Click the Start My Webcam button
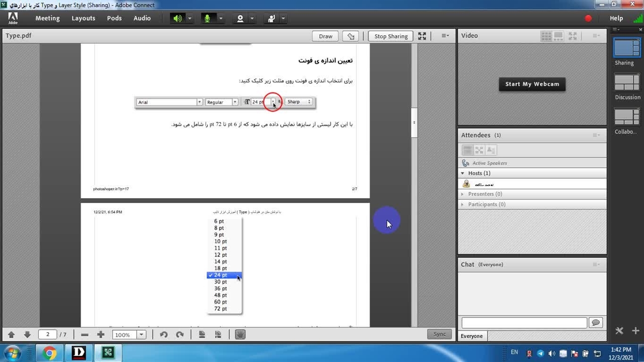644x362 pixels. click(532, 84)
